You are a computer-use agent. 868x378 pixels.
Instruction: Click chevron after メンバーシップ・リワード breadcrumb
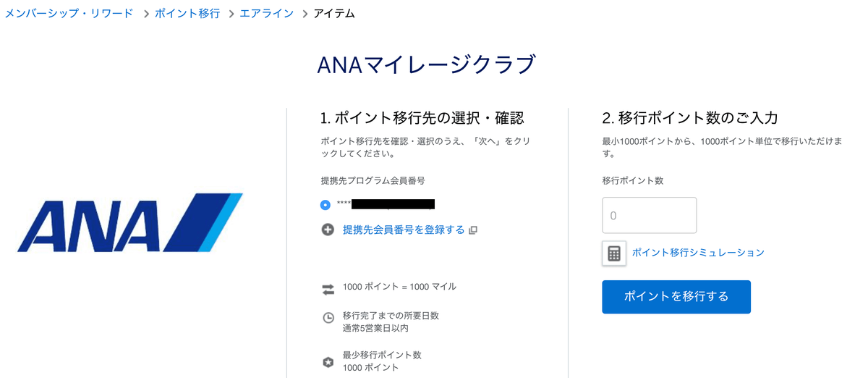coord(145,13)
